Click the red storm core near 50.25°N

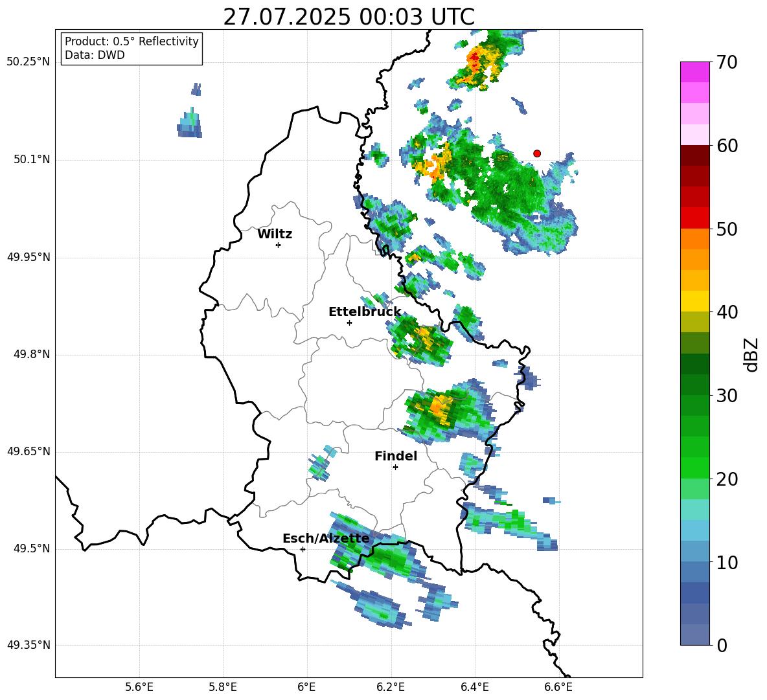pos(474,60)
